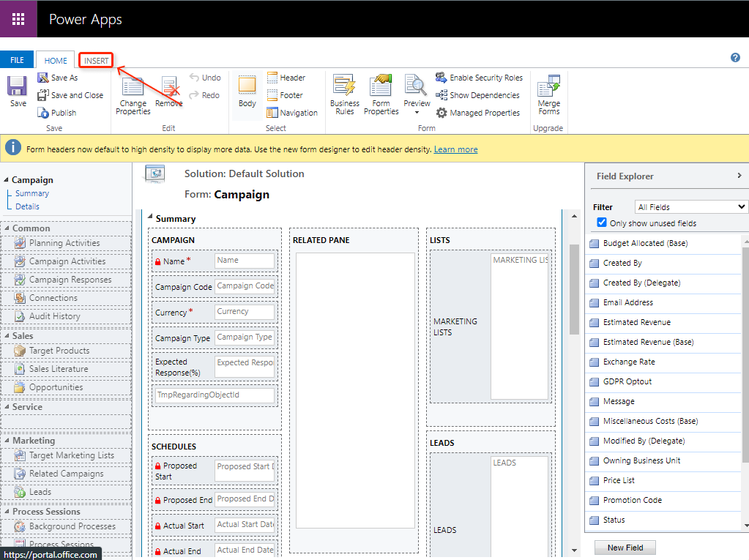
Task: Select Details in the Campaign tree
Action: click(x=27, y=206)
